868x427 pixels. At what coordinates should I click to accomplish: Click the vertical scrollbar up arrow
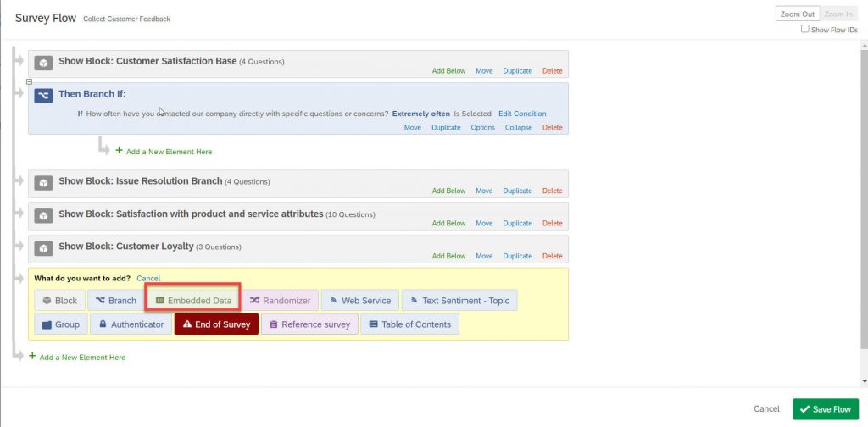[864, 45]
